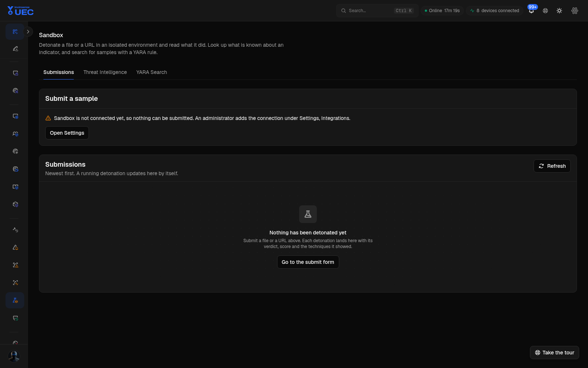The image size is (588, 368).
Task: Open the processor with folder sidebar icon
Action: (x=15, y=169)
